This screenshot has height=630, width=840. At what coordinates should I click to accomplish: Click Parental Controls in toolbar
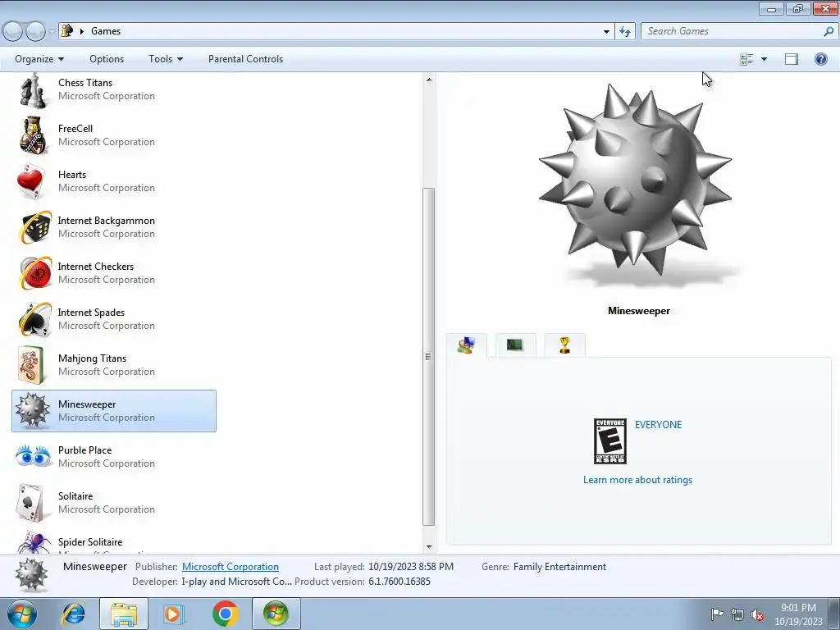[x=245, y=59]
